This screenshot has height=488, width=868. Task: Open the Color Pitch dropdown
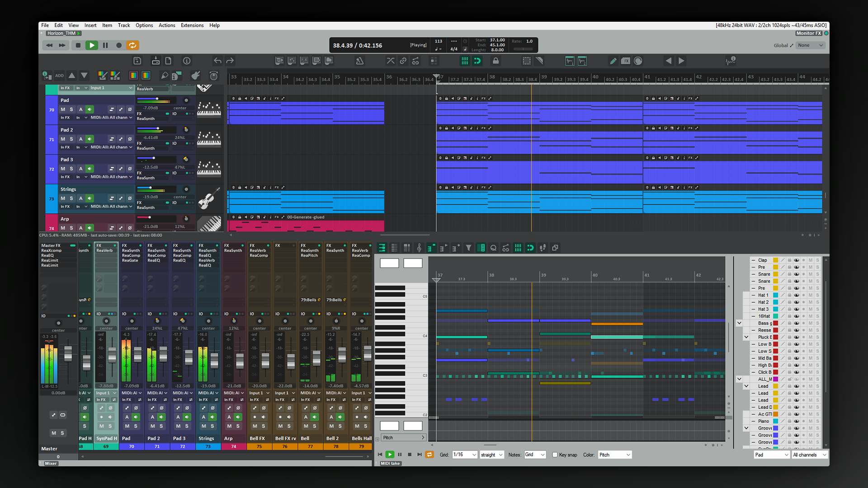click(x=614, y=455)
